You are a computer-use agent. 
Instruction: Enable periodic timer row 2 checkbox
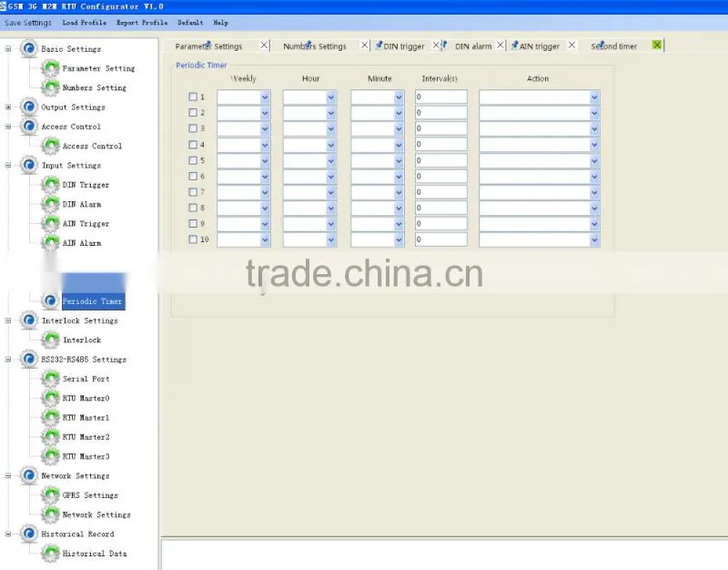coord(193,112)
